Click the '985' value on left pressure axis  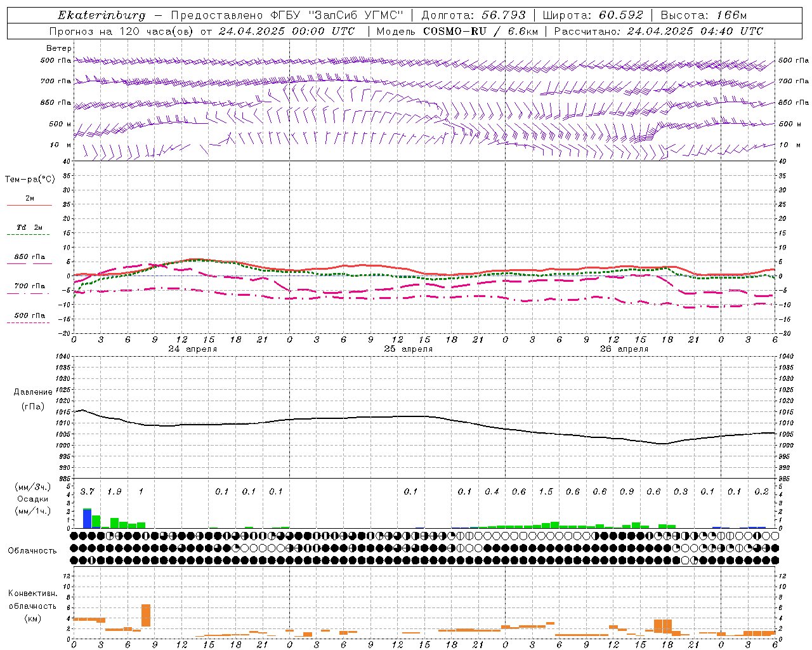(64, 478)
